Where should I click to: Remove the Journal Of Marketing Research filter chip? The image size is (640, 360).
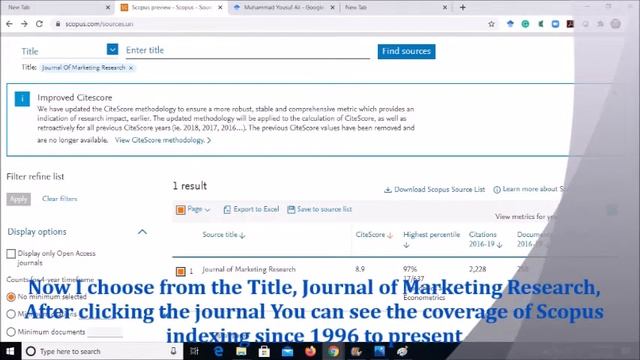(x=131, y=68)
